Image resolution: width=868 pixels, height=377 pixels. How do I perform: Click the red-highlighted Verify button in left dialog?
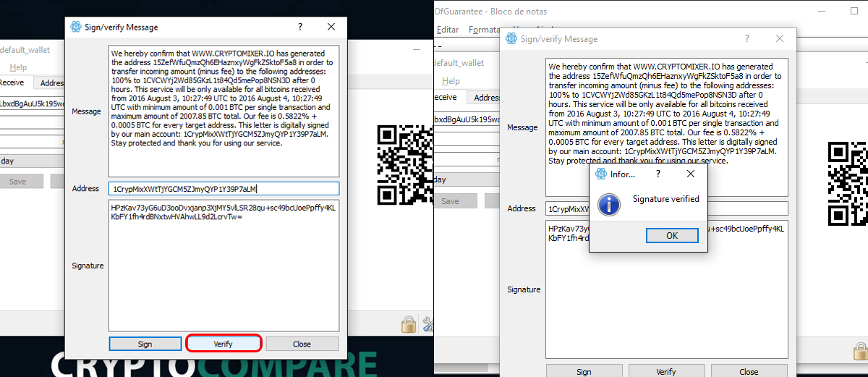[224, 344]
